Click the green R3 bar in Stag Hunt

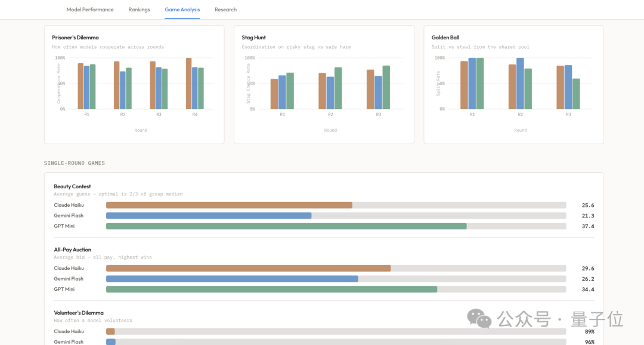[x=386, y=88]
